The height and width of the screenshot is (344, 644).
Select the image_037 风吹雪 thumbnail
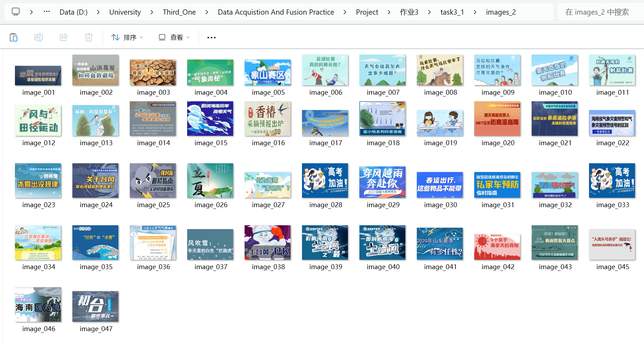[210, 244]
